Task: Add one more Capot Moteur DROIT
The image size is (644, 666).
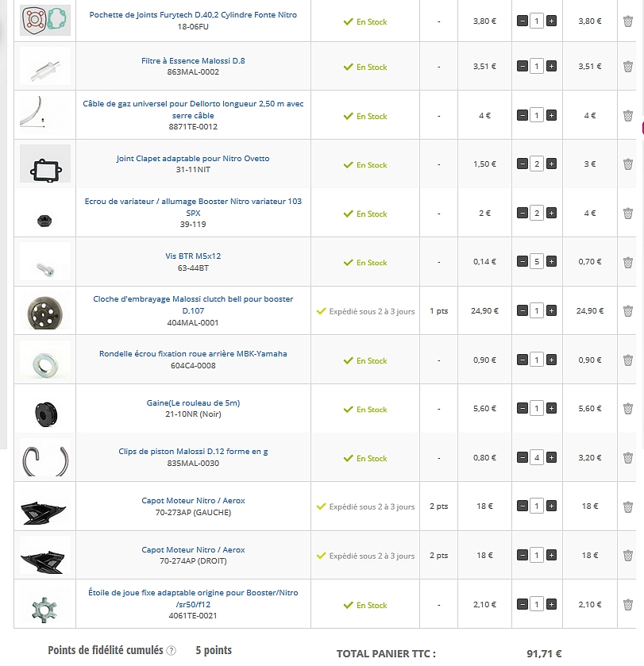Action: [551, 555]
